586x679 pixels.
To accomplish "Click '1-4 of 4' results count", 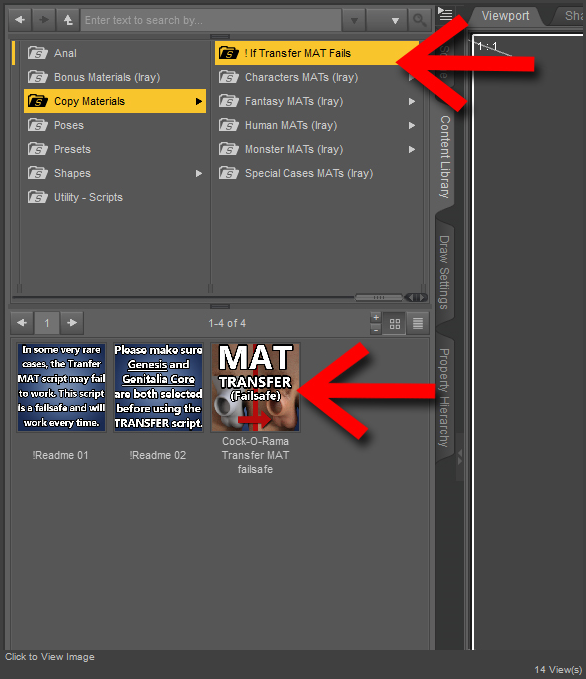I will [x=227, y=323].
